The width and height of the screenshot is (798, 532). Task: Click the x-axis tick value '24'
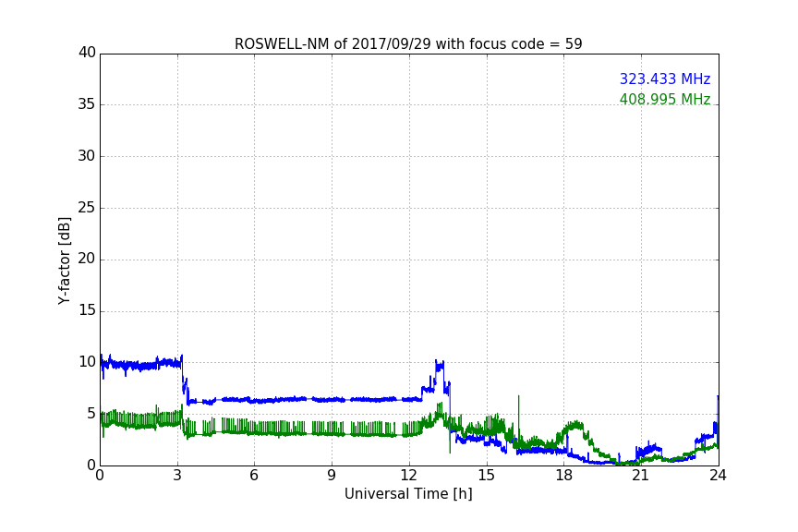718,476
